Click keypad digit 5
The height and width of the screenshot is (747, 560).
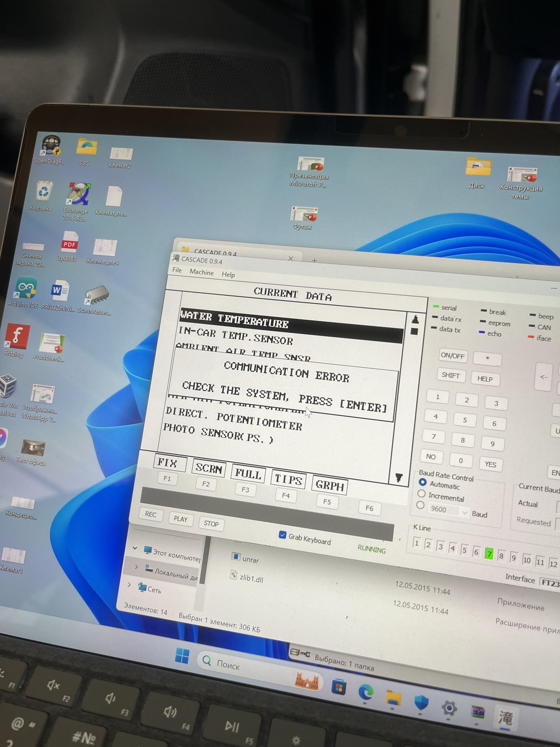[465, 420]
